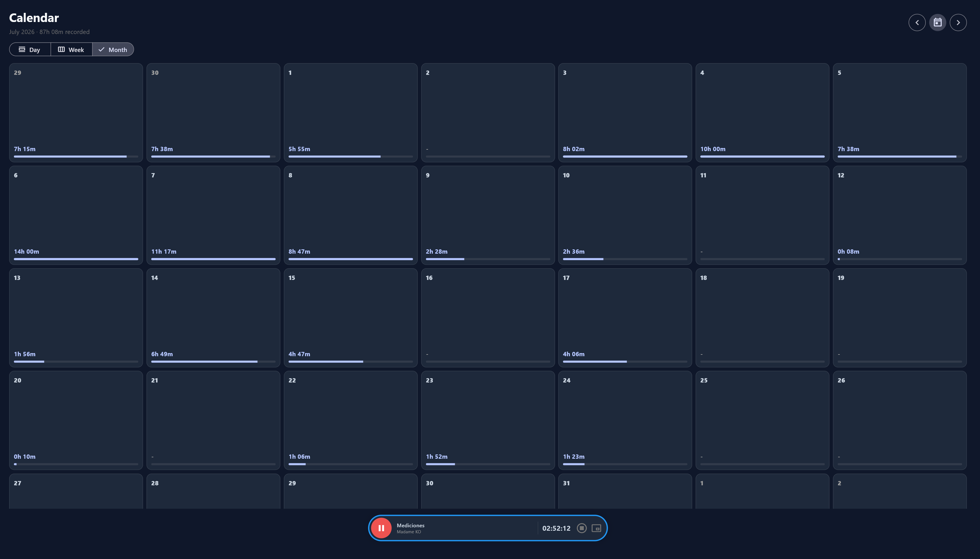This screenshot has width=980, height=559.
Task: Click the 2h 28m total on July 9
Action: tap(437, 251)
